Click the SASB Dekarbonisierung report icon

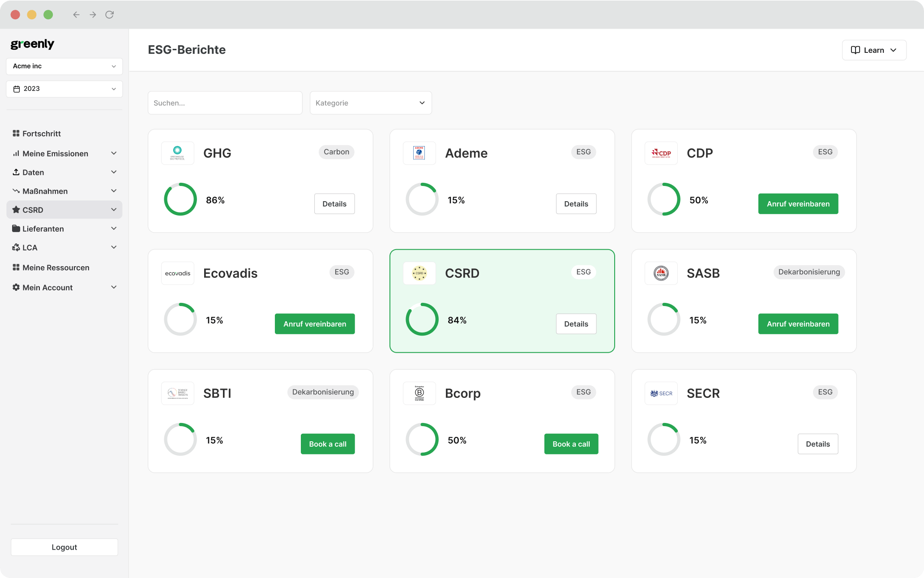(x=661, y=272)
